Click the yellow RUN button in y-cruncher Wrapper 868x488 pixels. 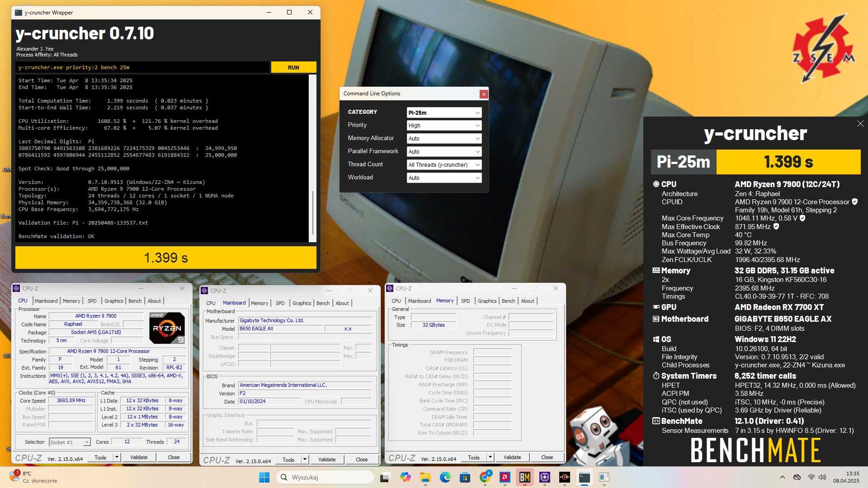(293, 67)
